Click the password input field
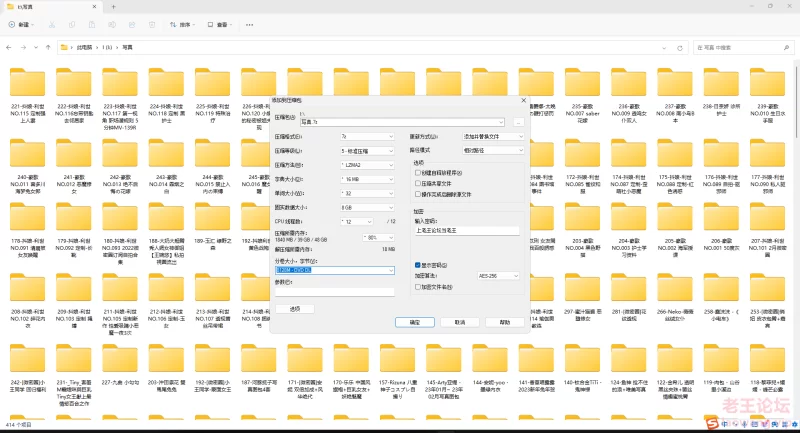This screenshot has height=433, width=800. 467,231
